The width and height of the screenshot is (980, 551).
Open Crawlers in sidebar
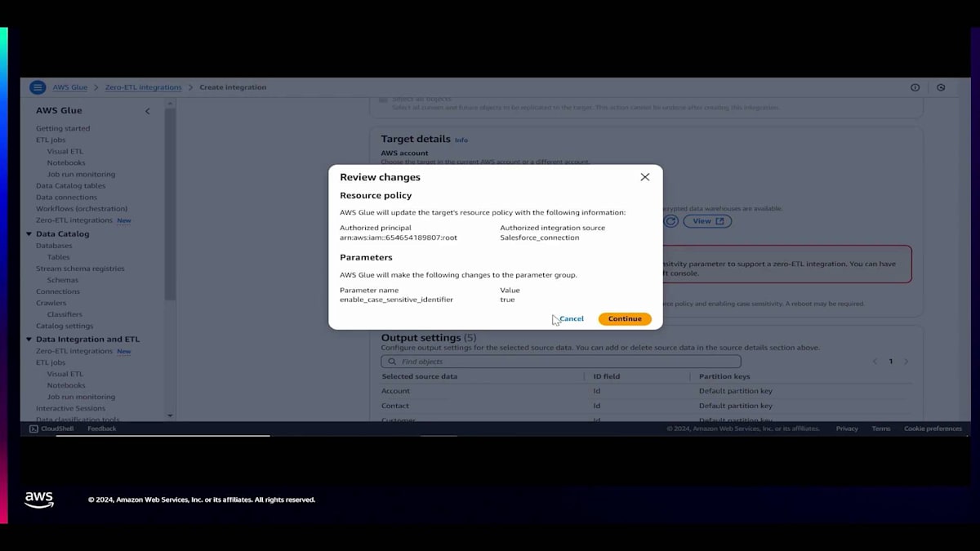pyautogui.click(x=51, y=303)
